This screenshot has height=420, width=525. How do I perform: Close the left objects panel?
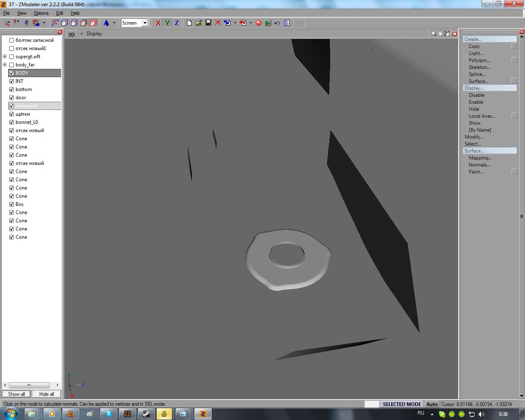pos(59,32)
